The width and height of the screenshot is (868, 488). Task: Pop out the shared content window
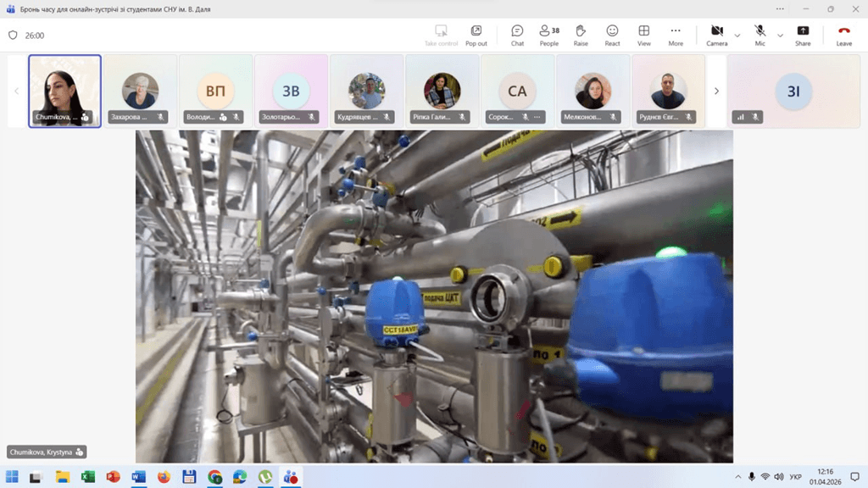tap(476, 35)
